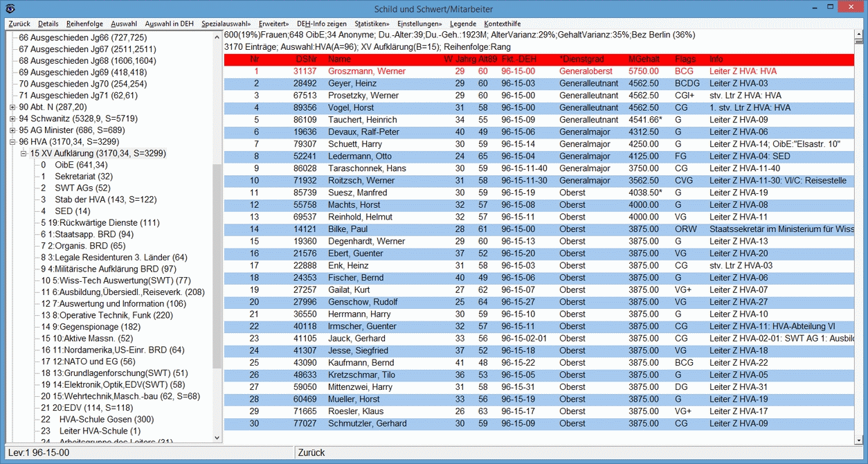868x464 pixels.
Task: Sort by the Name column header
Action: click(340, 60)
